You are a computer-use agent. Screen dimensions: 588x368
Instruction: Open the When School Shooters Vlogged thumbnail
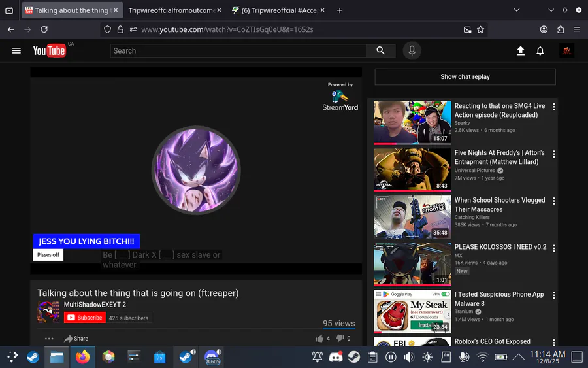(x=412, y=217)
